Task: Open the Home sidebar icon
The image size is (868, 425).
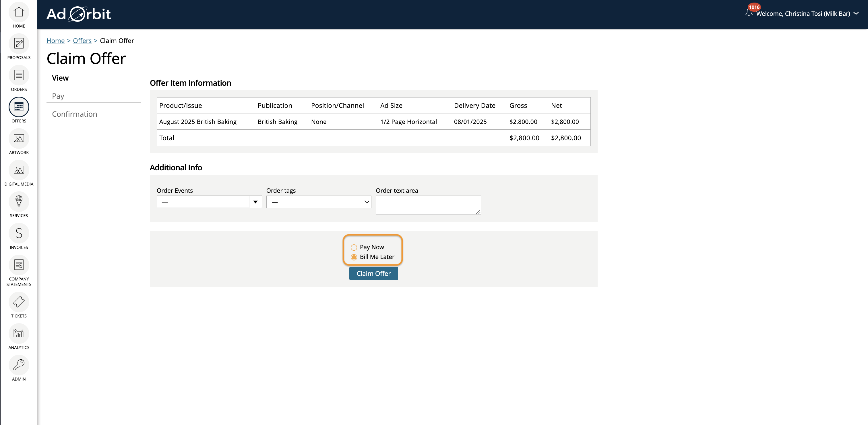Action: tap(19, 12)
